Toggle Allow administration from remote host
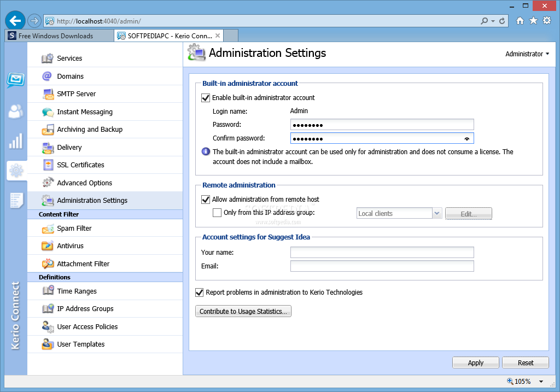 [206, 200]
